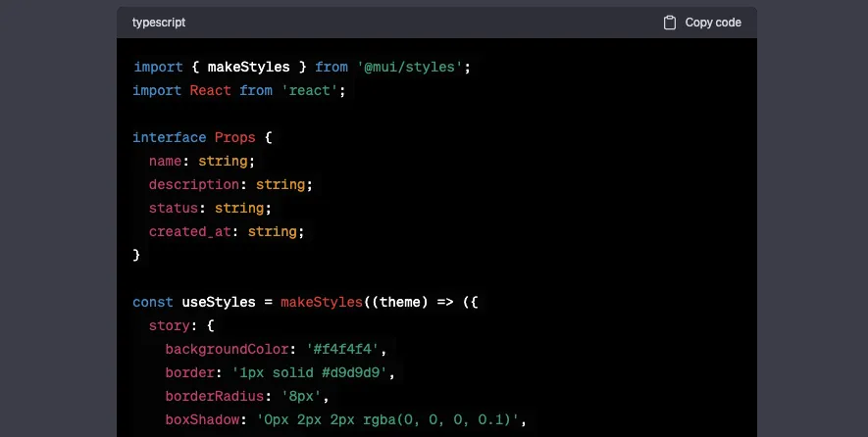Screen dimensions: 868x437
Task: Click the const keyword
Action: (x=153, y=302)
